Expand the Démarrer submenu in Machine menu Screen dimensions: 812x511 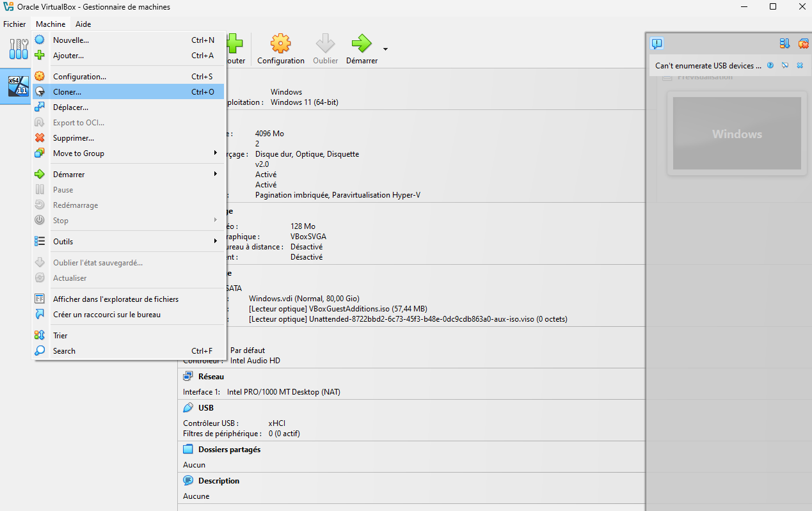129,174
